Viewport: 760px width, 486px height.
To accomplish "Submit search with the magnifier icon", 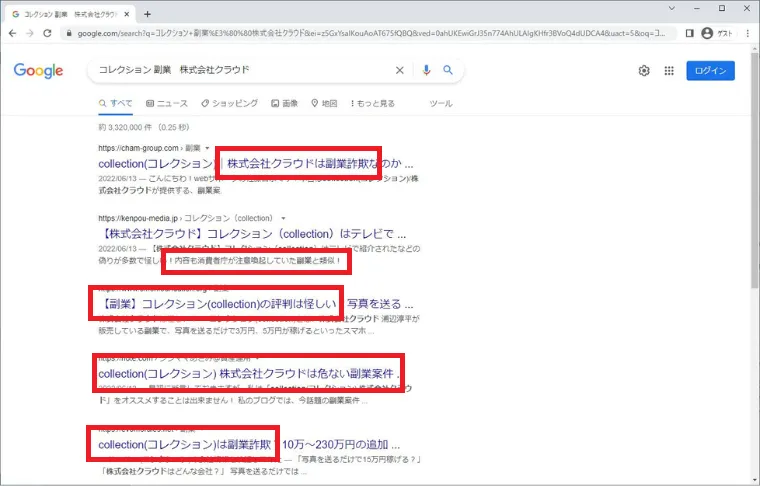I will 448,70.
